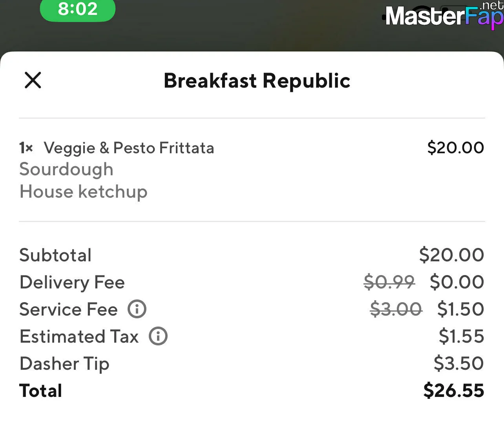Tap the crossed-out $0.99 delivery fee
504x424 pixels.
(x=389, y=282)
